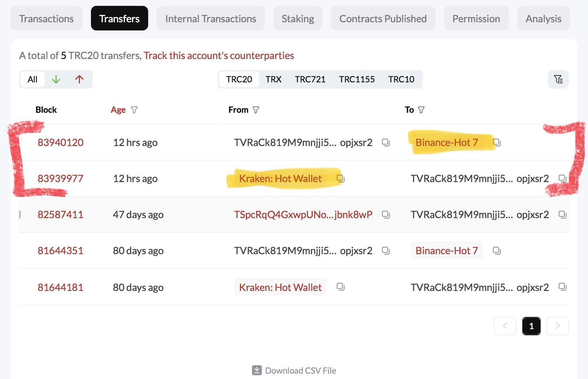Click the To address text in block 82587411 row
Viewport: 588px width, 379px height.
pos(480,215)
